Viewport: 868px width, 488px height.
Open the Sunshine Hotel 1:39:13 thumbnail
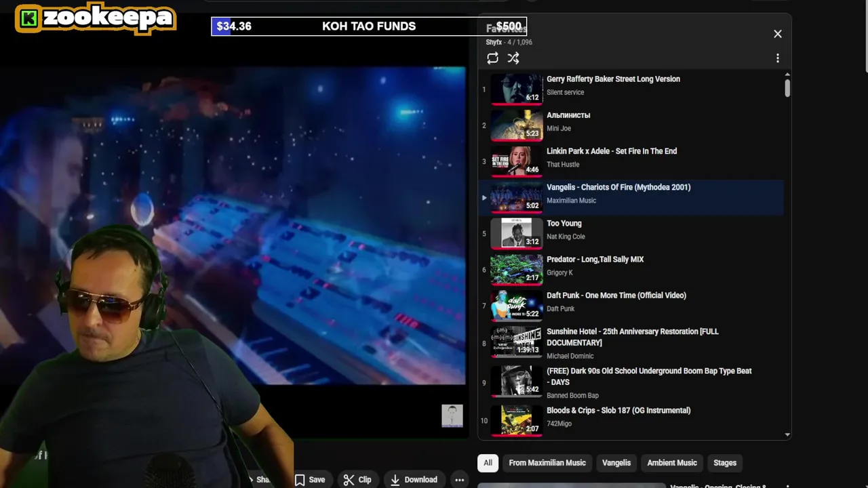pos(517,342)
